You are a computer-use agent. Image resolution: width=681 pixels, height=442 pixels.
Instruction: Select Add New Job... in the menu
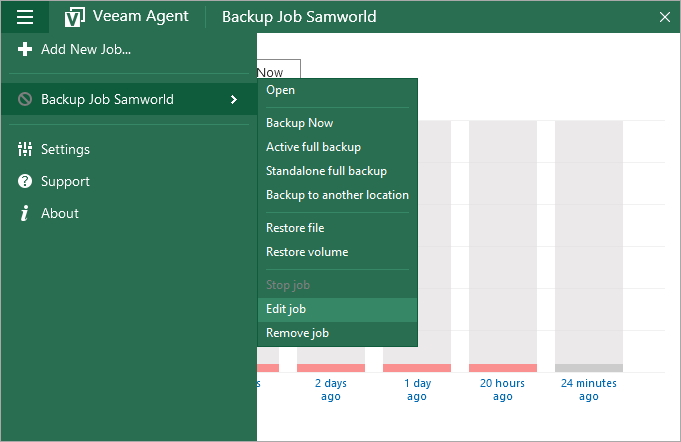click(129, 49)
